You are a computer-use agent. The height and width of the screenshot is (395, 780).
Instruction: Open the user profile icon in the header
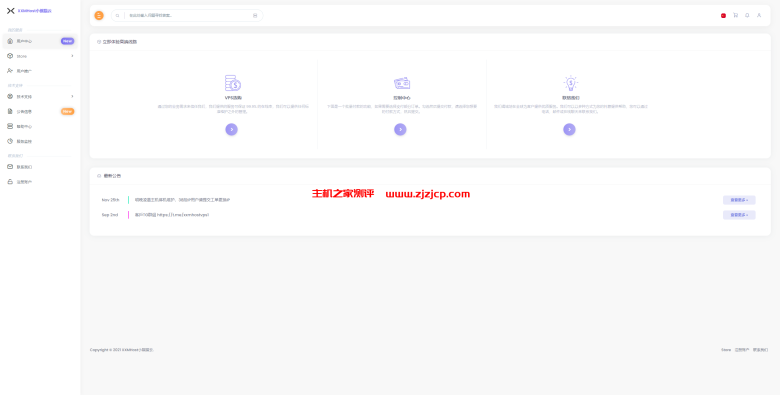[759, 15]
